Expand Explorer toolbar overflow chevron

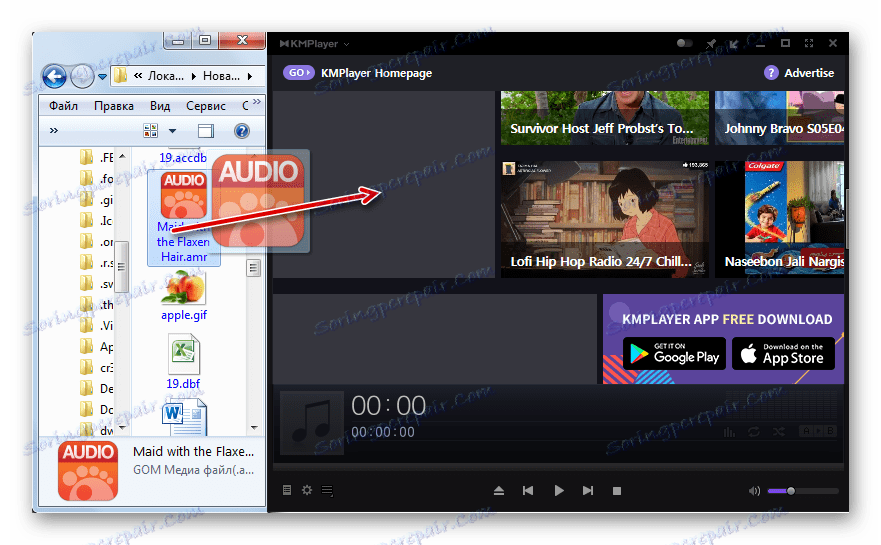coord(53,131)
